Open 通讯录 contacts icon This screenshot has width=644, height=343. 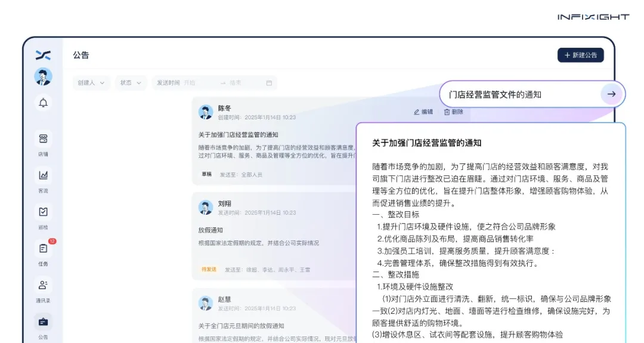coord(43,285)
